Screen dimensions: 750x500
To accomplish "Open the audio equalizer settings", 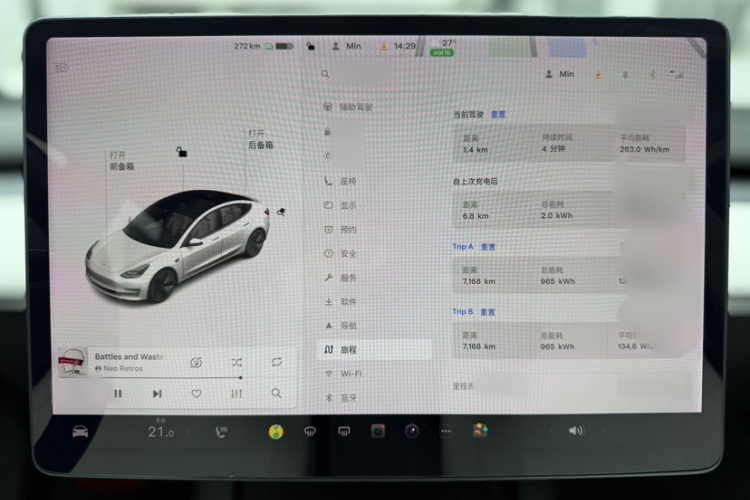I will (x=236, y=394).
